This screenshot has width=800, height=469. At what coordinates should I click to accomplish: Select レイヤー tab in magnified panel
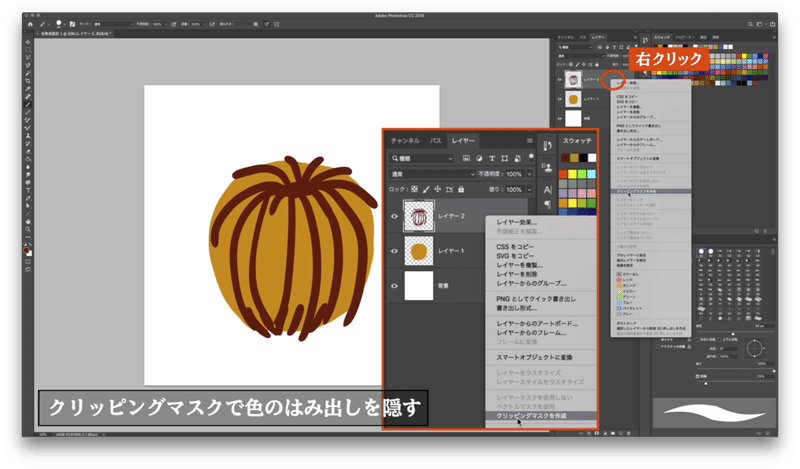[x=463, y=141]
